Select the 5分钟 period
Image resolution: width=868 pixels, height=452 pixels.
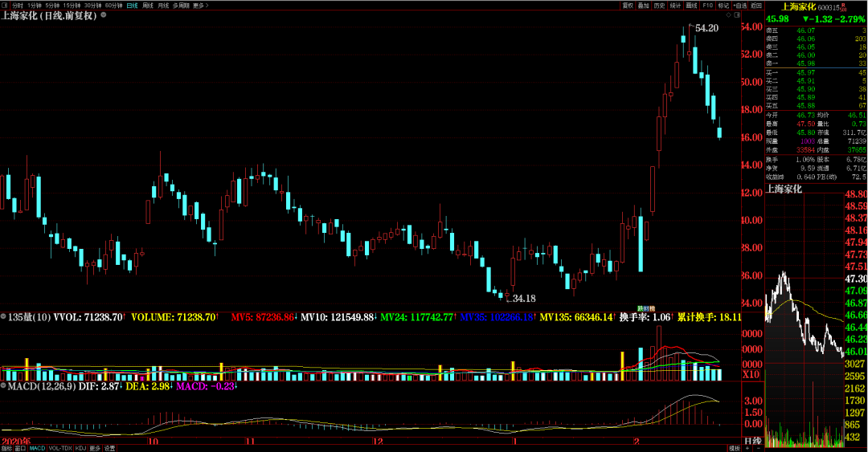(52, 5)
